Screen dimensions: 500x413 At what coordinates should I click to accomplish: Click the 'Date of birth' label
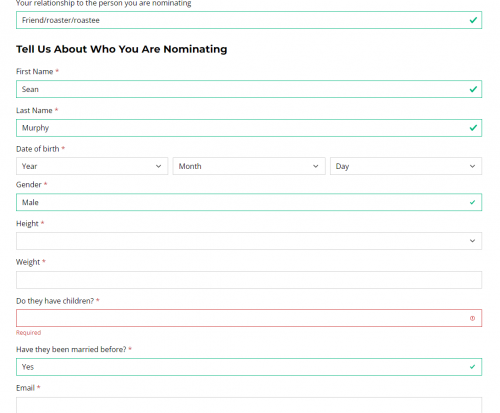[38, 149]
